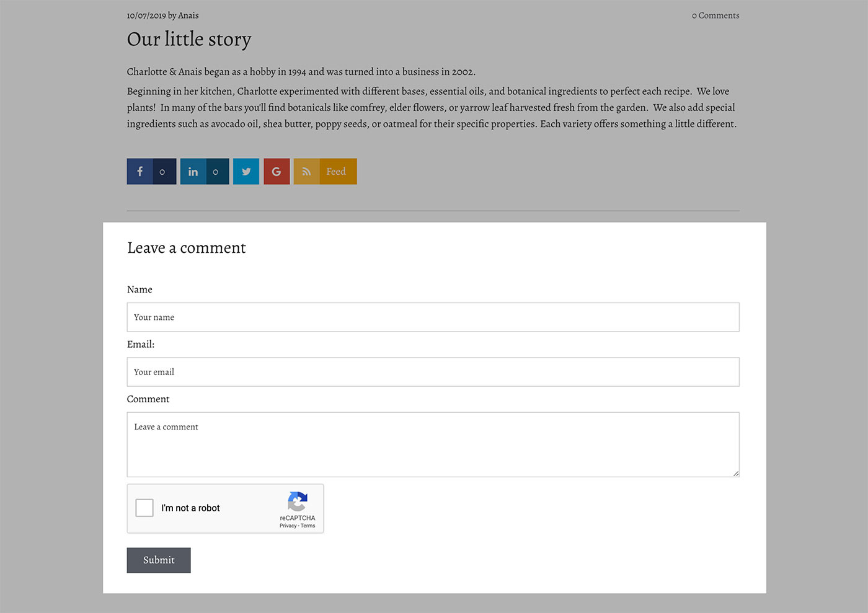Screen dimensions: 868x613
Task: Click the comment textarea resize handle
Action: click(x=736, y=474)
